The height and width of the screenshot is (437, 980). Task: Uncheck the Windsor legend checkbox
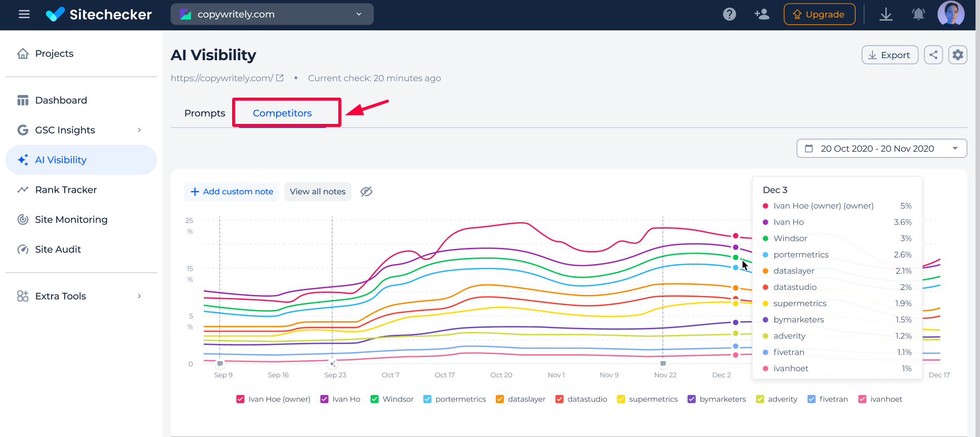click(x=375, y=399)
